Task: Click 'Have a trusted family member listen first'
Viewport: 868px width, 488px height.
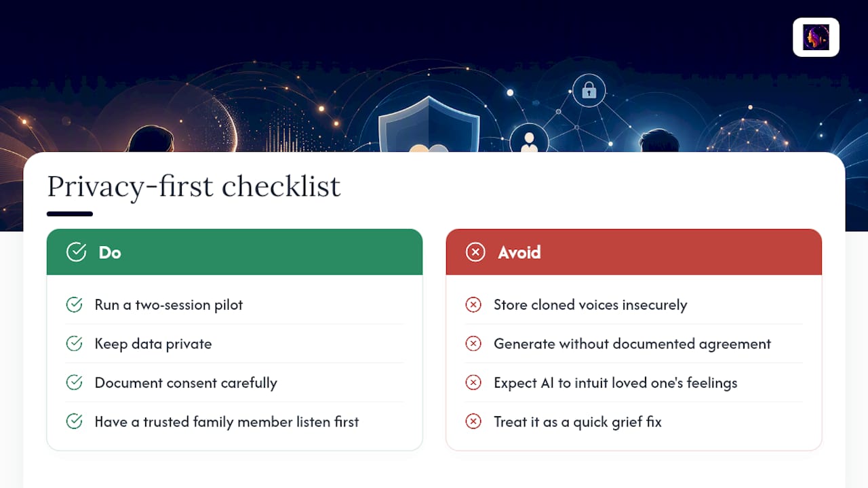Action: coord(226,422)
